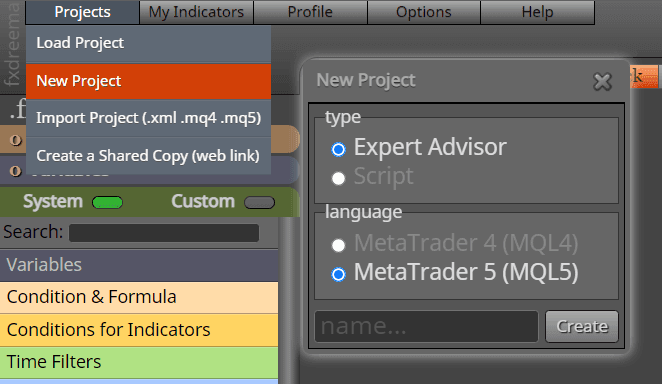Open the My Indicators menu
This screenshot has height=384, width=662.
tap(196, 12)
